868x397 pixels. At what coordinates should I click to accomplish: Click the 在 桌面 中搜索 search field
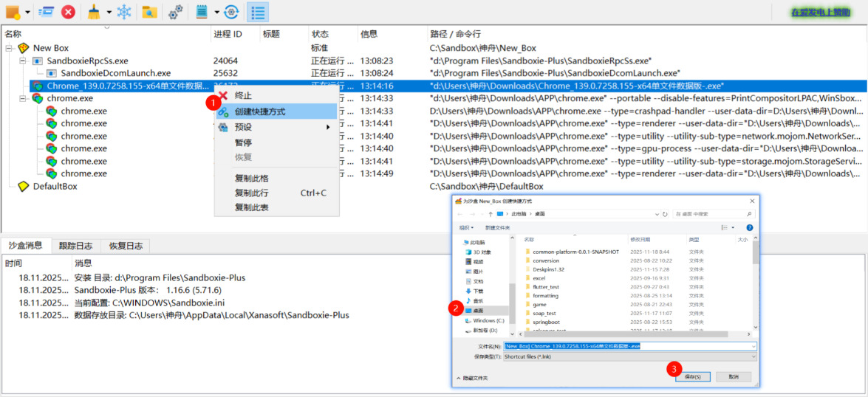point(714,213)
